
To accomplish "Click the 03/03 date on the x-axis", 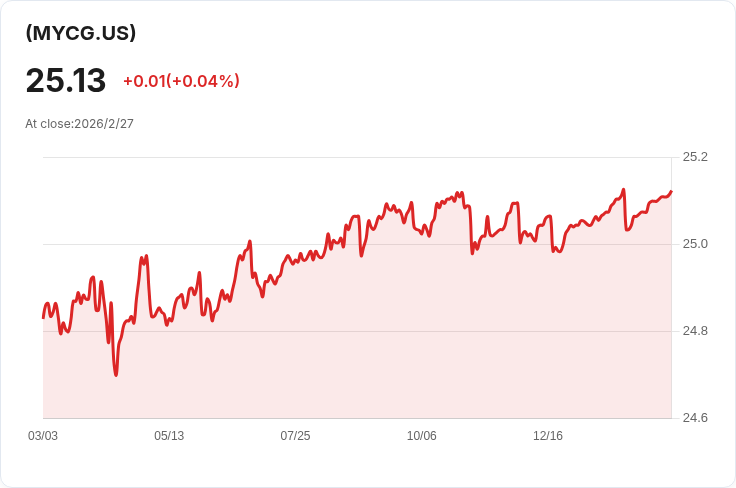I will [x=43, y=436].
